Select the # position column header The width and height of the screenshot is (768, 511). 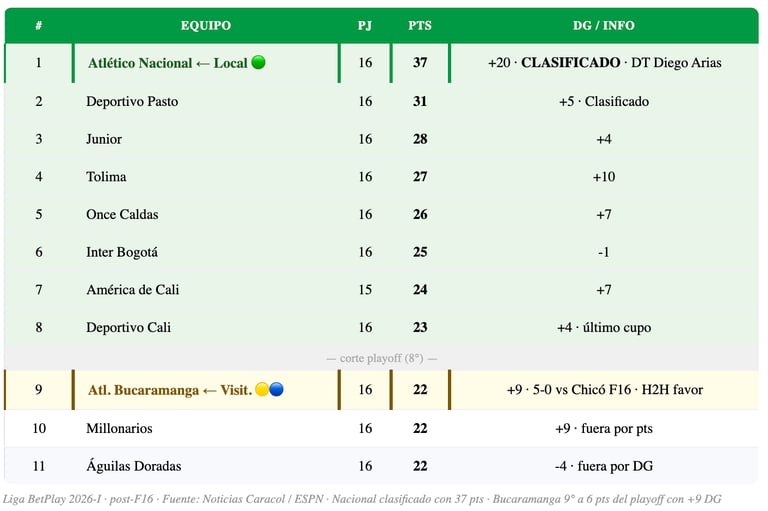39,25
